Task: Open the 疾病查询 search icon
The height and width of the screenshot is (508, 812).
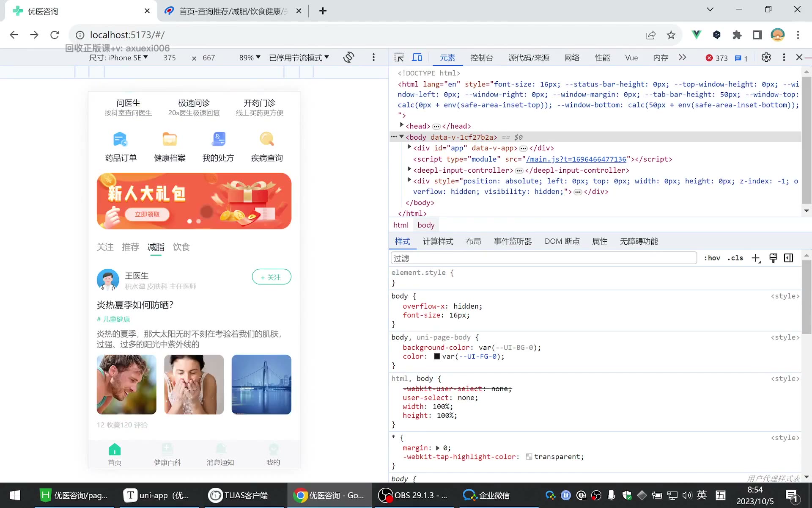Action: [x=267, y=139]
